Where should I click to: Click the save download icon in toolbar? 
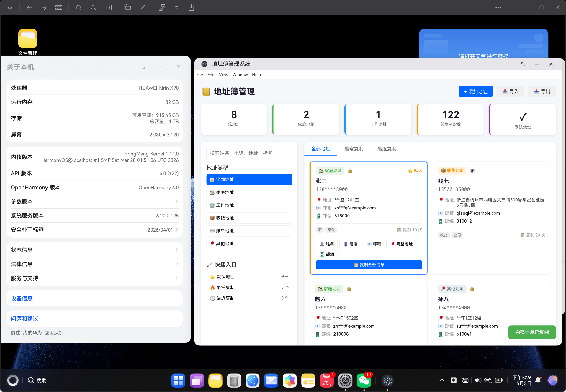[191, 8]
